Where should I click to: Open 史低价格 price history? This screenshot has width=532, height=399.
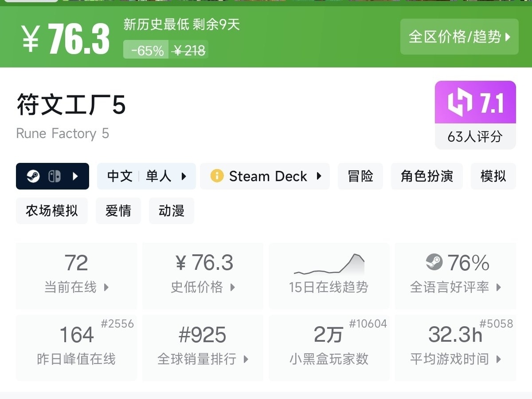(x=203, y=276)
